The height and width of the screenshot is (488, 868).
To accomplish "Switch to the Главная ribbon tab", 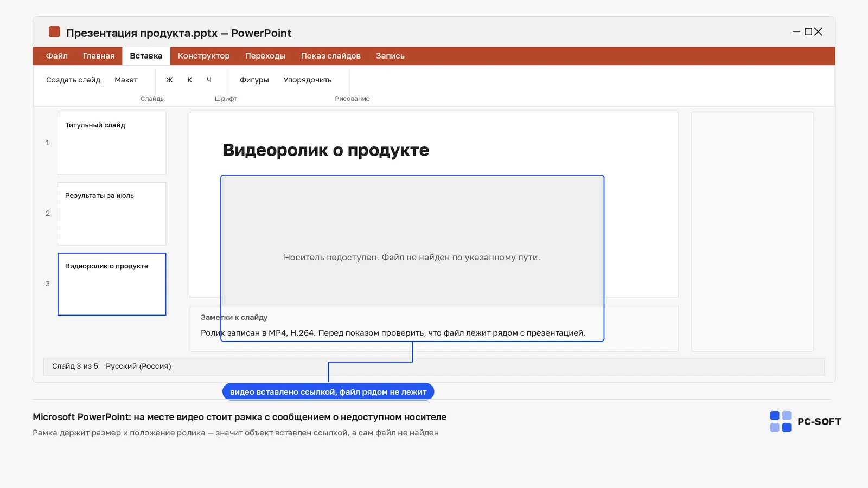I will 99,56.
